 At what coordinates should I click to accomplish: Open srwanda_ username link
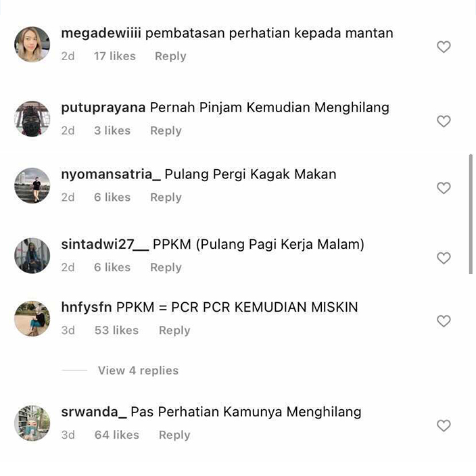(x=94, y=412)
